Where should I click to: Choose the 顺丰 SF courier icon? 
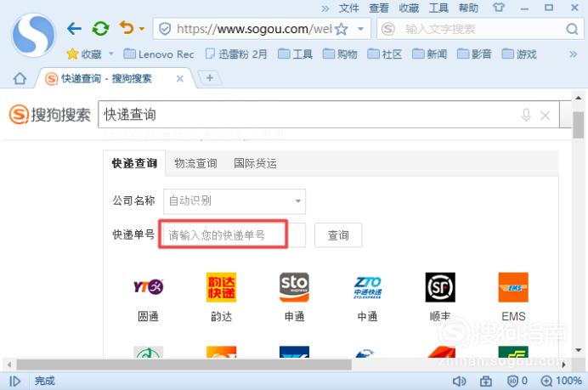coord(440,287)
